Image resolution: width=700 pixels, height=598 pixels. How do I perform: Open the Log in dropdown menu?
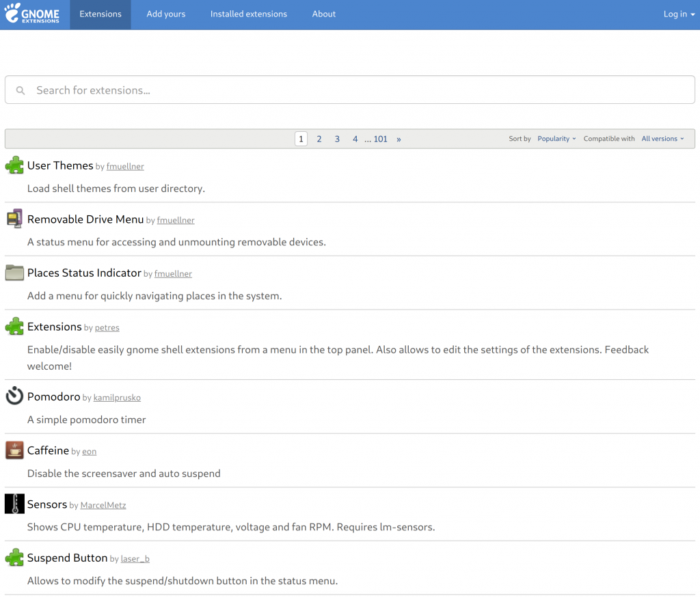pyautogui.click(x=678, y=14)
